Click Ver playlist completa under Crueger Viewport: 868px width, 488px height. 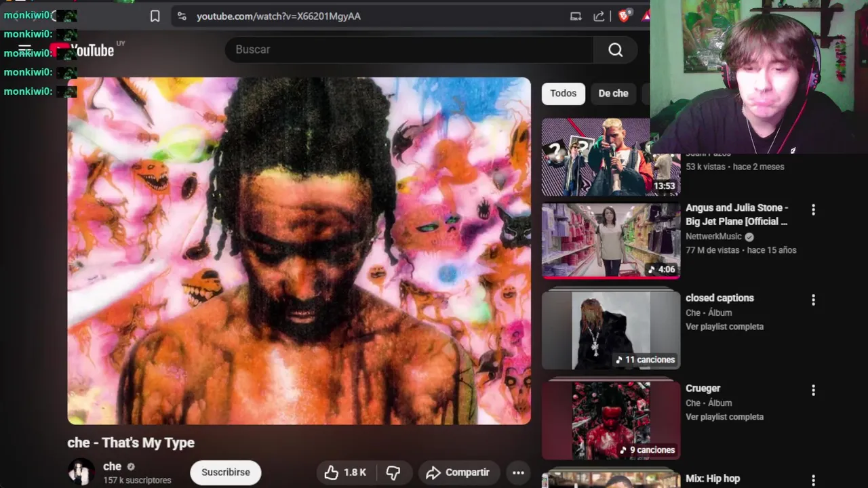pyautogui.click(x=724, y=417)
